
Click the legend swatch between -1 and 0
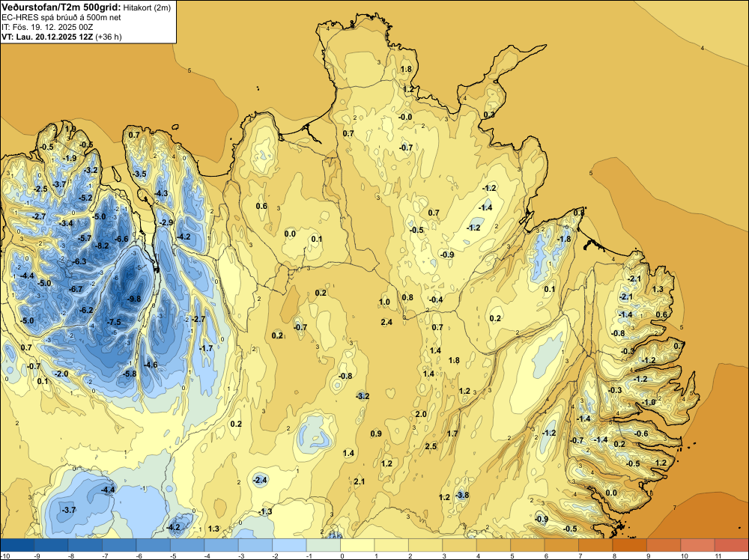324,545
